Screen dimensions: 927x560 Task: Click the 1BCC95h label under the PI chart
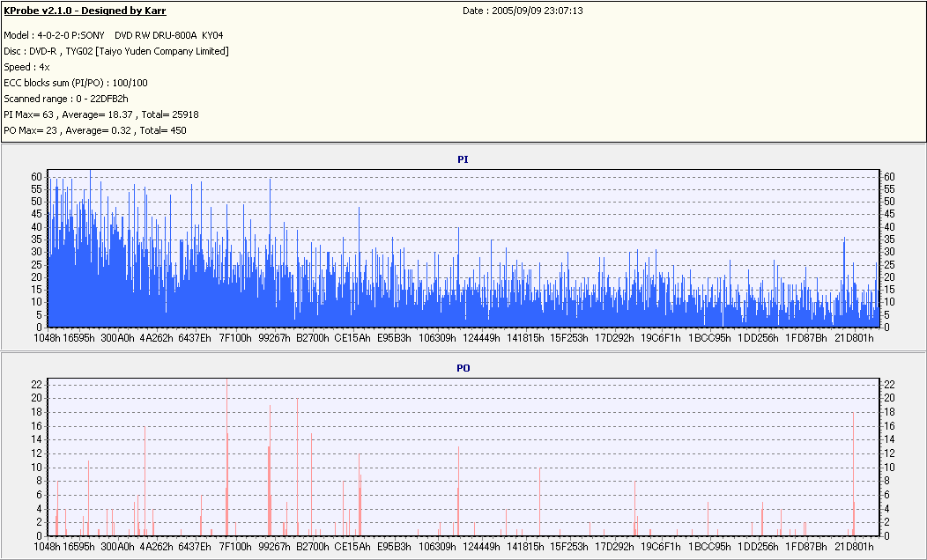coord(708,338)
